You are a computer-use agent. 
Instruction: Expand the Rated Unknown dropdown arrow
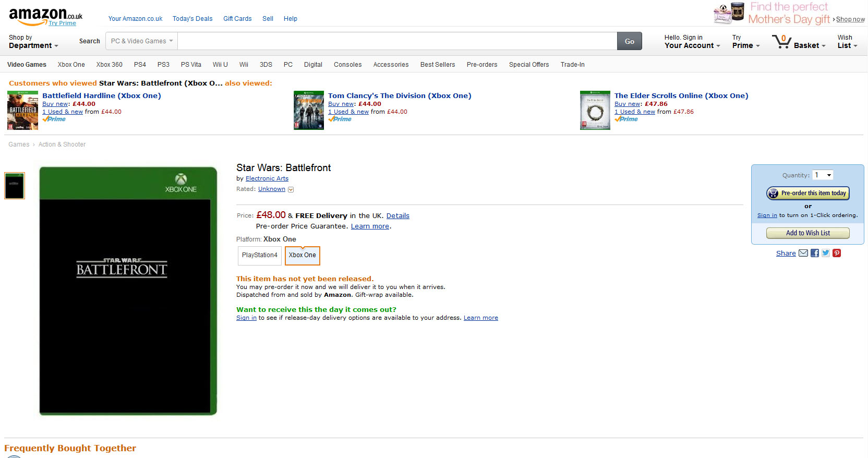(291, 189)
